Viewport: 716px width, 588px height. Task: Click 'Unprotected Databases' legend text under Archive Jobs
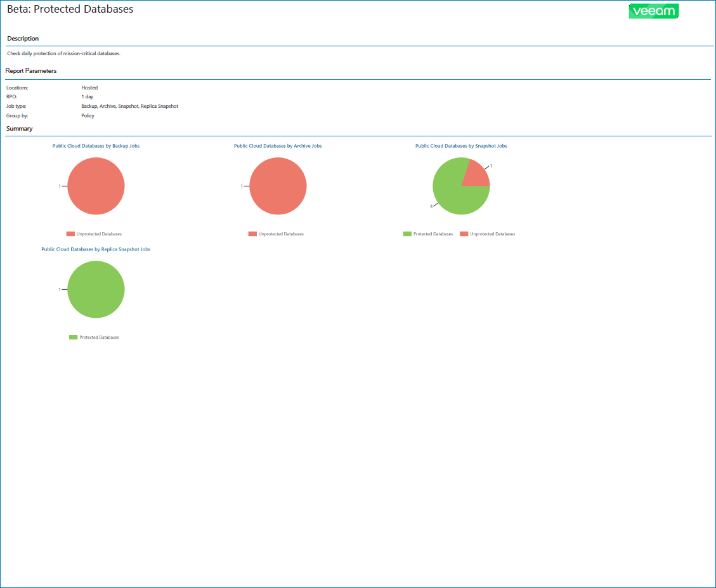point(281,234)
